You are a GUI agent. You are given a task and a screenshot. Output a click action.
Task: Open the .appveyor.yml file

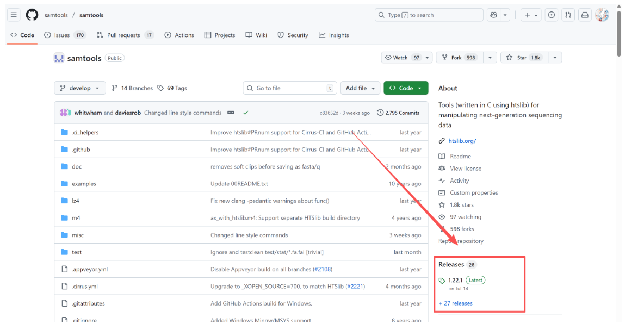pyautogui.click(x=90, y=270)
